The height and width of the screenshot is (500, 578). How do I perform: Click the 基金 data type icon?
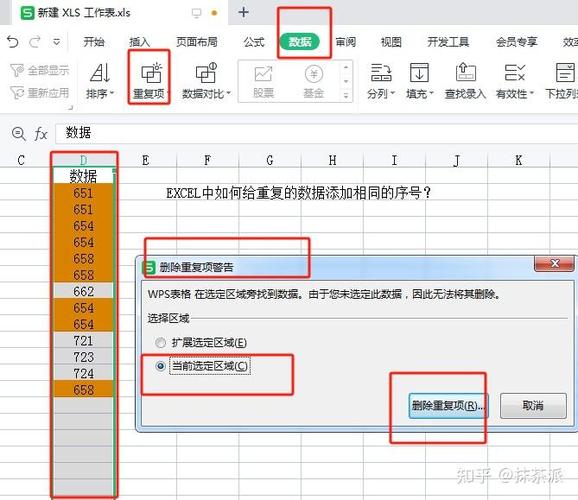tap(314, 74)
